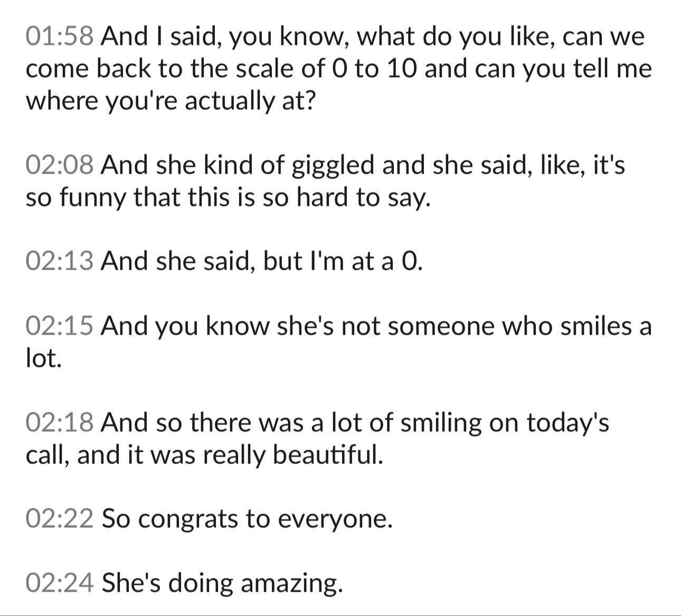Click the sentence "but I'm at a 0."
Image resolution: width=681 pixels, height=616 pixels.
click(343, 261)
